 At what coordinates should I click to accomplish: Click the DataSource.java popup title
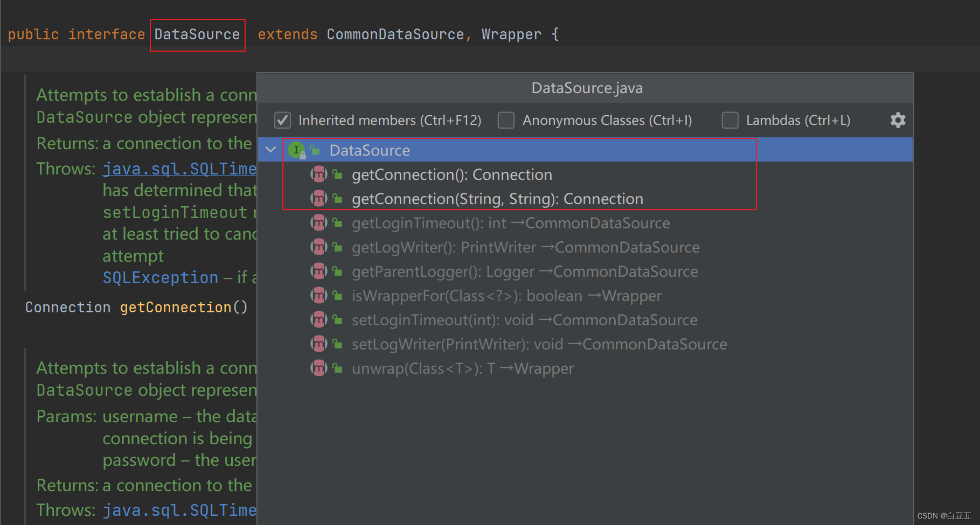pyautogui.click(x=587, y=88)
